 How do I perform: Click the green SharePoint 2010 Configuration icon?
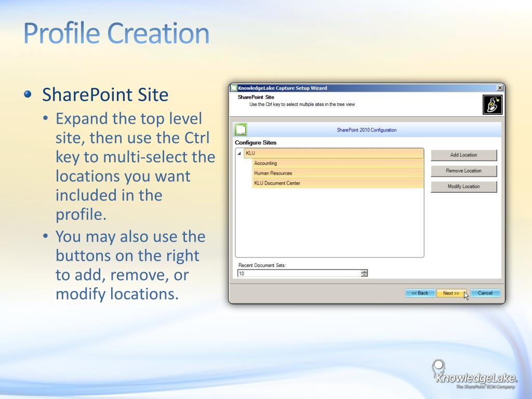[241, 129]
